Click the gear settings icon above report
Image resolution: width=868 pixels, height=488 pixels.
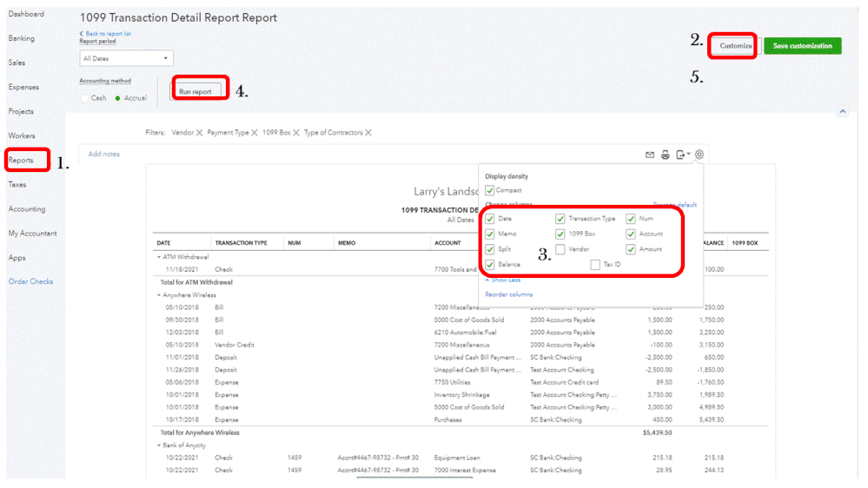[699, 155]
